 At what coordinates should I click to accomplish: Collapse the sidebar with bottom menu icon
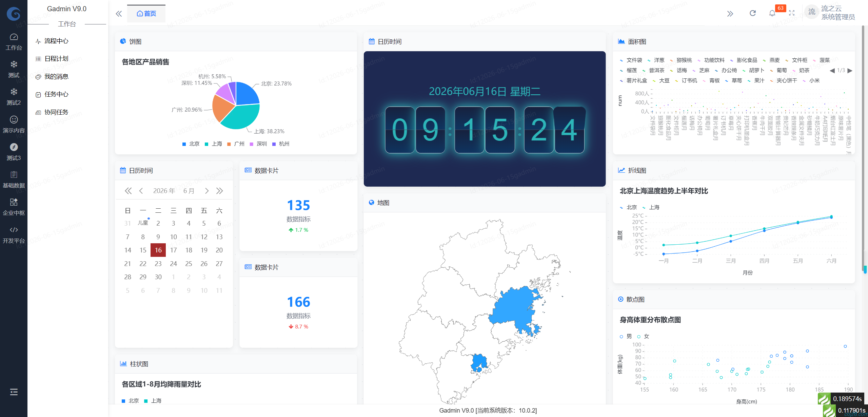point(14,392)
